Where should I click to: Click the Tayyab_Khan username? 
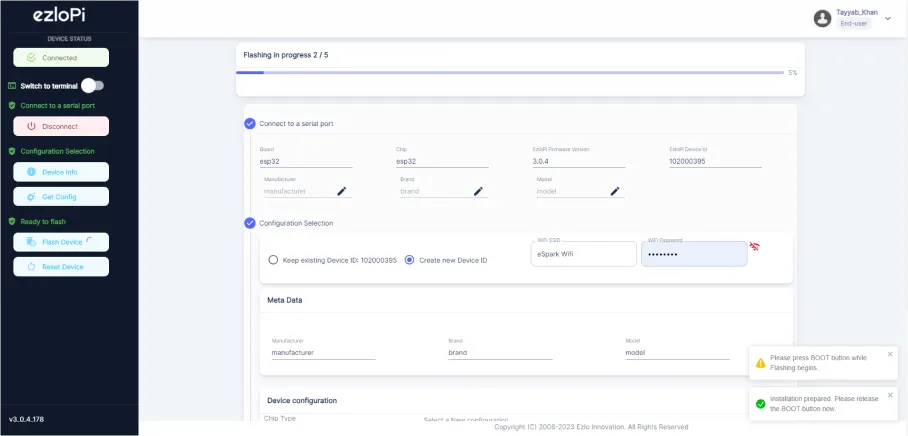point(856,12)
